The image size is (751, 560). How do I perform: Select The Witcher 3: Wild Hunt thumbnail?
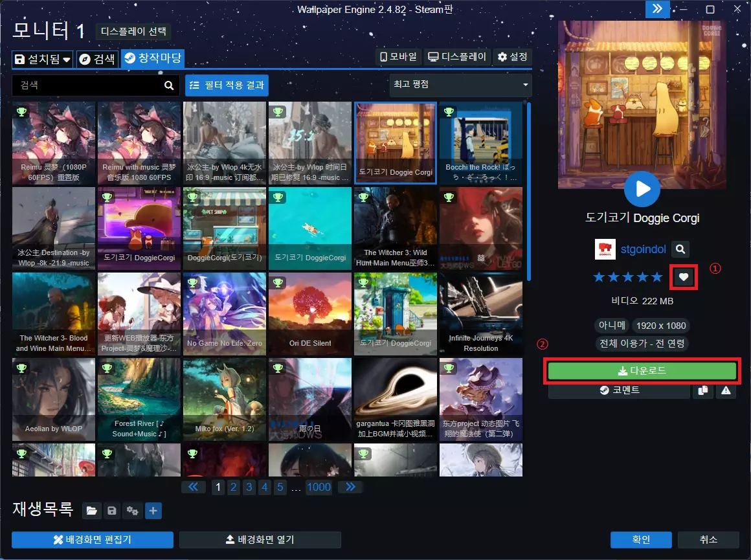(395, 229)
